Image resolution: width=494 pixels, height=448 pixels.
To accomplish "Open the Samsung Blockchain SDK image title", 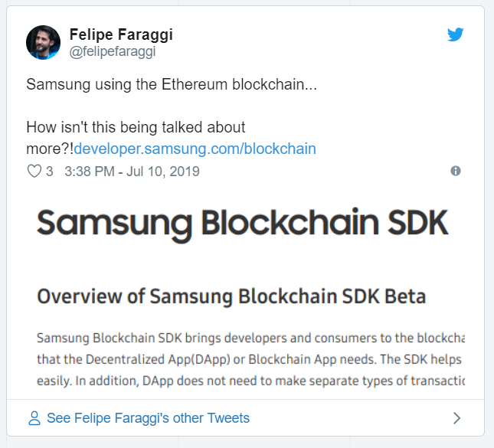I will click(243, 224).
